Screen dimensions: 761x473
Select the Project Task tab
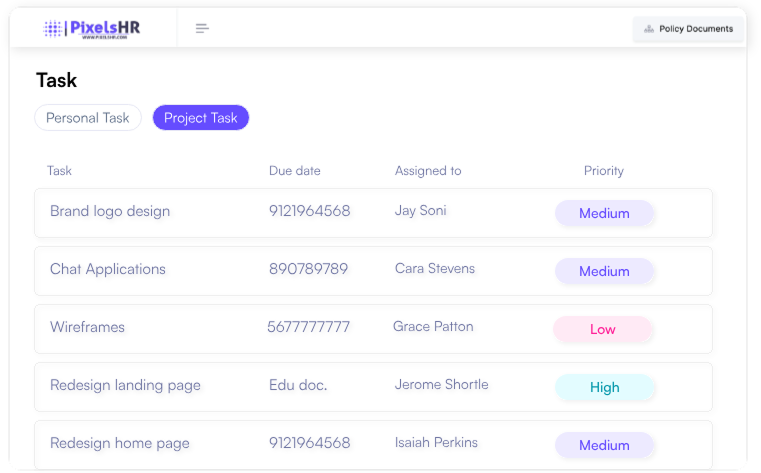200,118
